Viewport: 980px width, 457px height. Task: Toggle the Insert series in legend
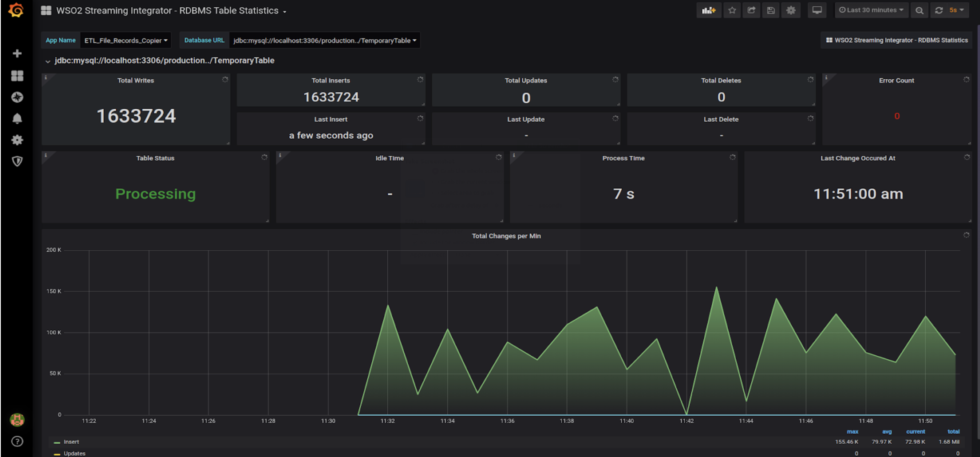tap(72, 442)
